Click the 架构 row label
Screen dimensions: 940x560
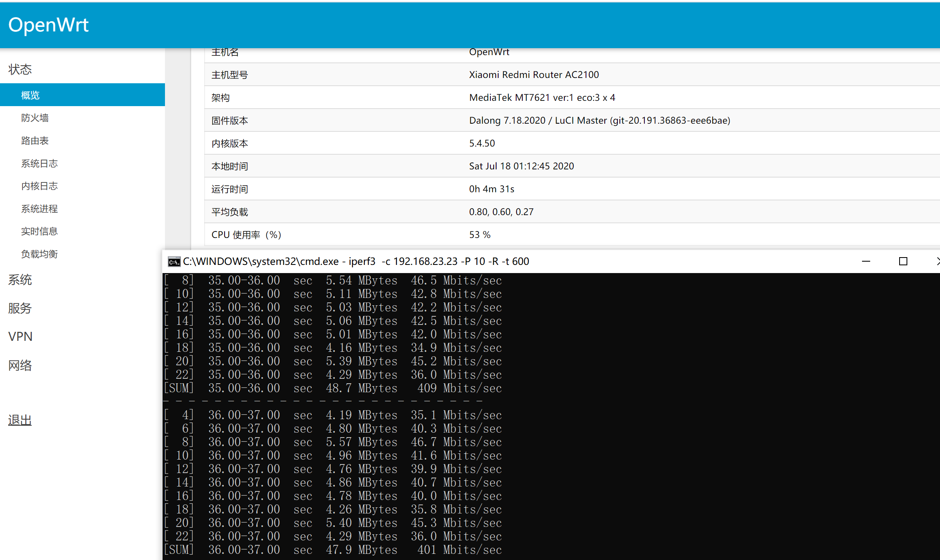[221, 98]
